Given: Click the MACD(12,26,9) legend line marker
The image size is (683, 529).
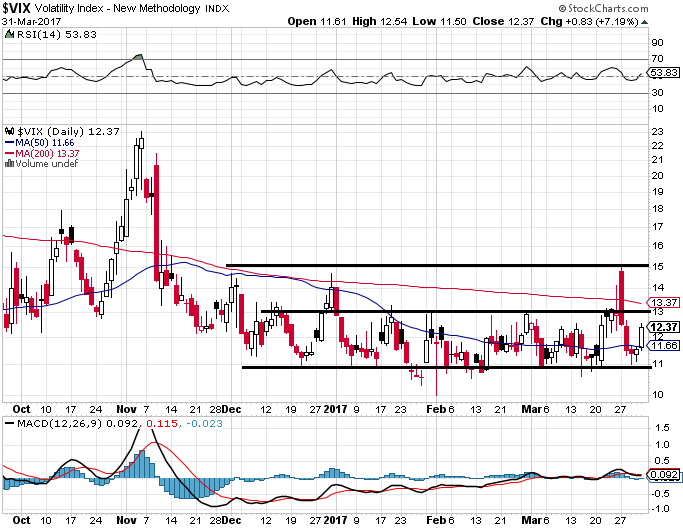Looking at the screenshot, I should coord(9,424).
